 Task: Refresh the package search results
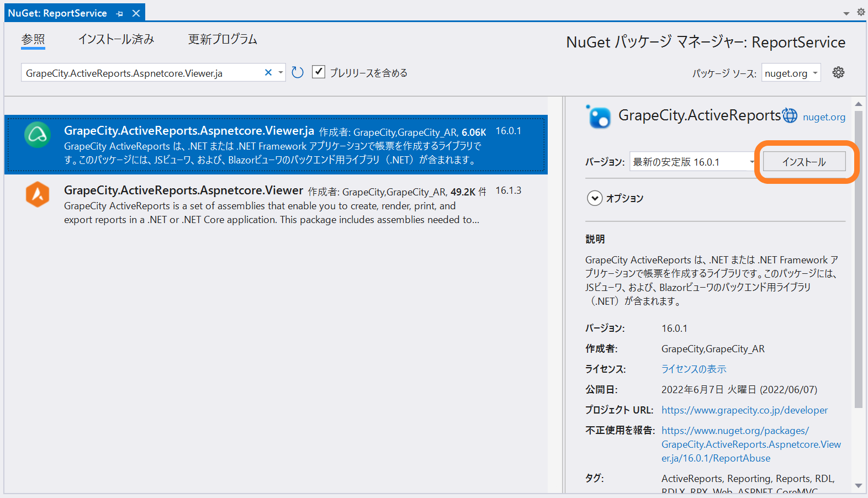tap(298, 72)
